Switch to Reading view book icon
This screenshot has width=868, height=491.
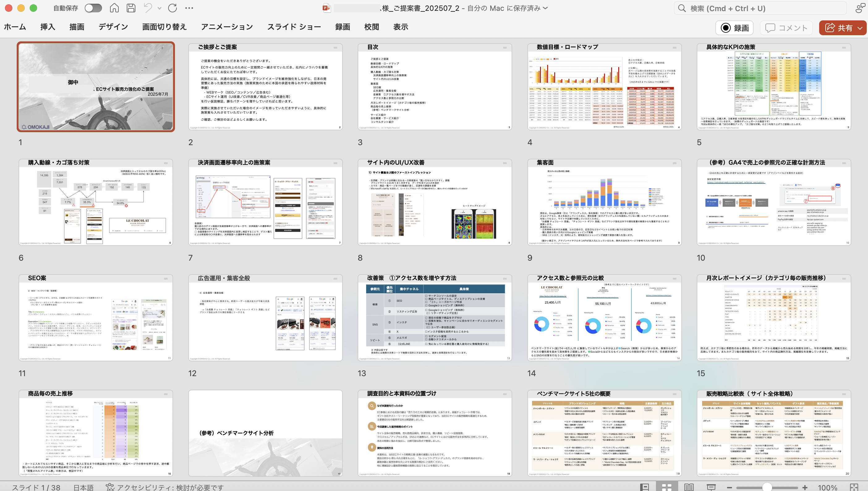689,487
